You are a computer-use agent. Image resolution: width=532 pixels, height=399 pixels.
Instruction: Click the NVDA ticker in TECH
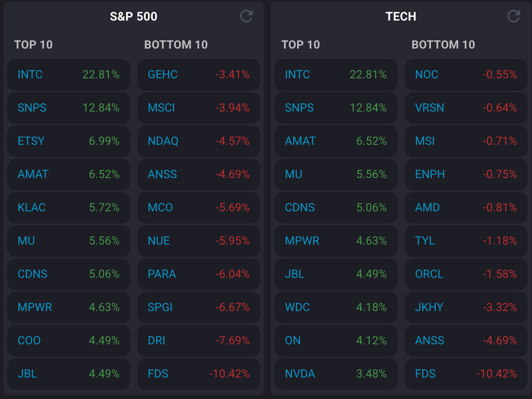[x=300, y=374]
